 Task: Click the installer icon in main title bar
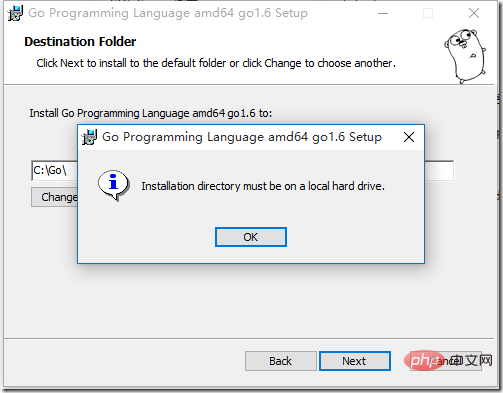pos(15,13)
